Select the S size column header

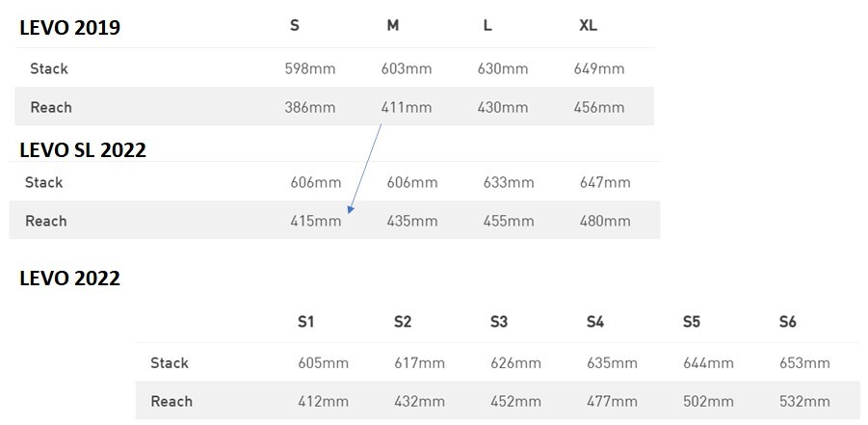click(295, 26)
